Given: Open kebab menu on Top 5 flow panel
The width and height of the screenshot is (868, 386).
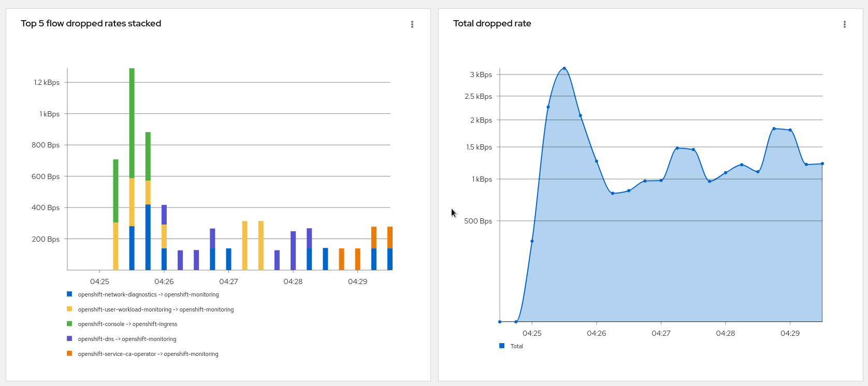Looking at the screenshot, I should pos(412,24).
